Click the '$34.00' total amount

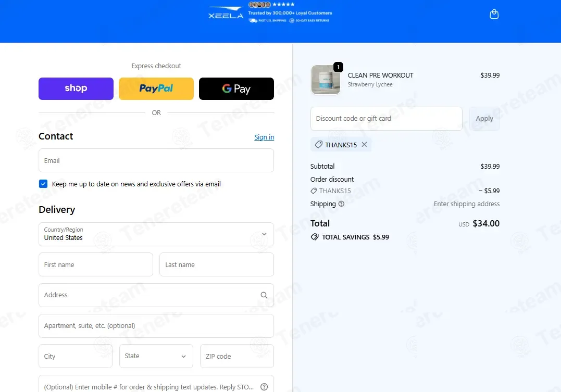click(486, 223)
